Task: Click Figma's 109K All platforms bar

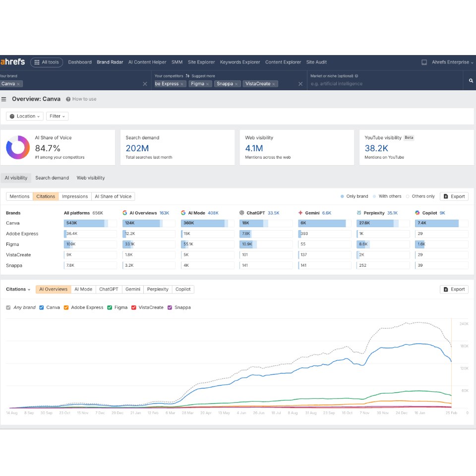Action: (x=90, y=244)
